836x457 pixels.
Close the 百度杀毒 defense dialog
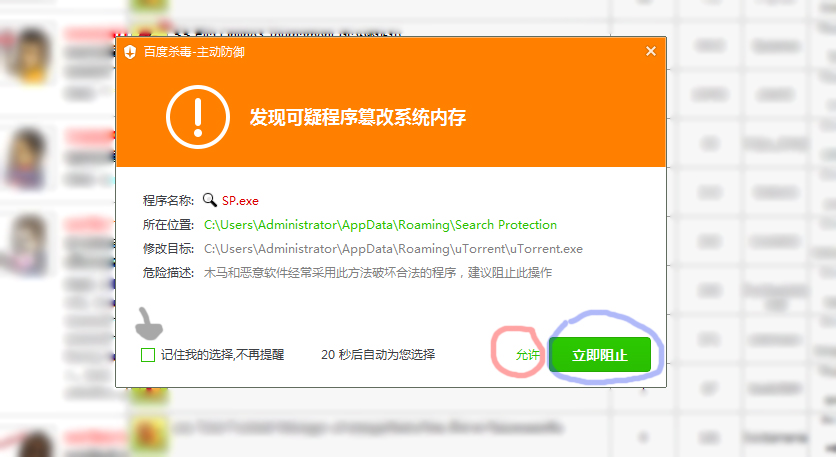(x=650, y=51)
